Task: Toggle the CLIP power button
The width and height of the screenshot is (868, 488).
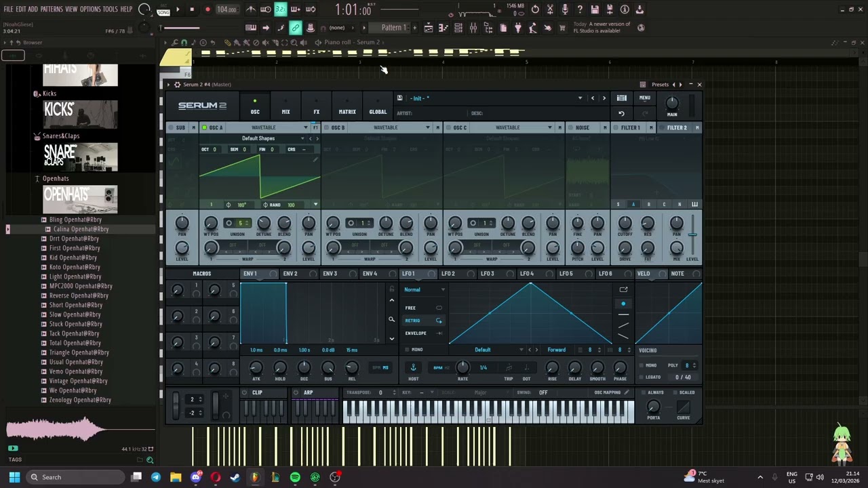Action: coord(245,392)
